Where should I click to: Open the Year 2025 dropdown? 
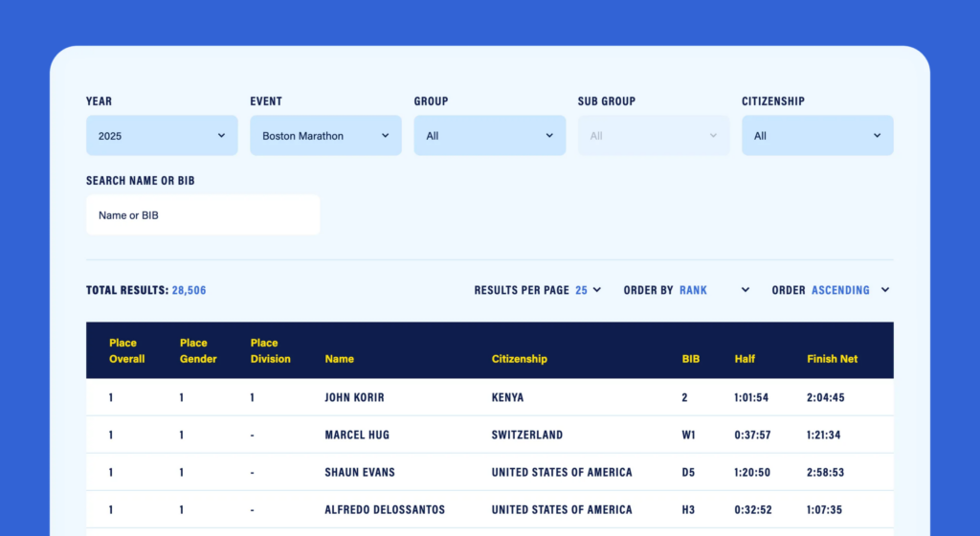coord(162,136)
